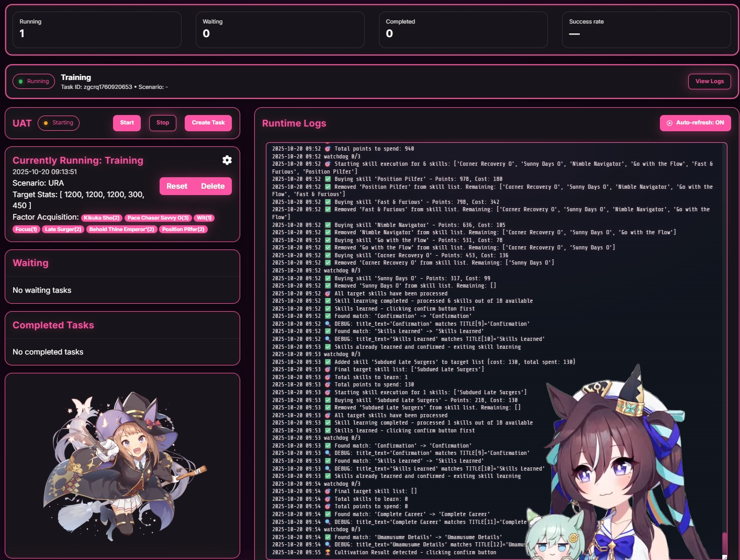Click log line Removed 'Sunny Days O' from skill list
Image resolution: width=740 pixels, height=560 pixels.
click(384, 286)
